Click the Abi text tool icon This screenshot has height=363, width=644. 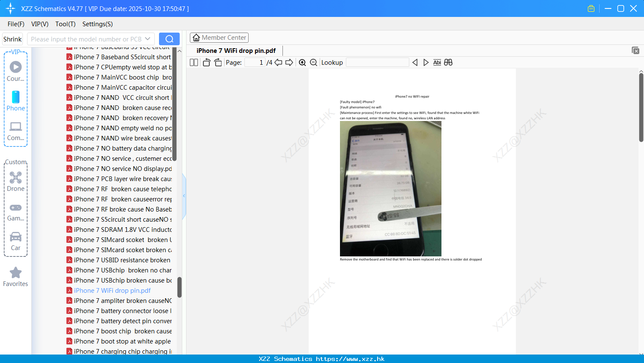(437, 62)
